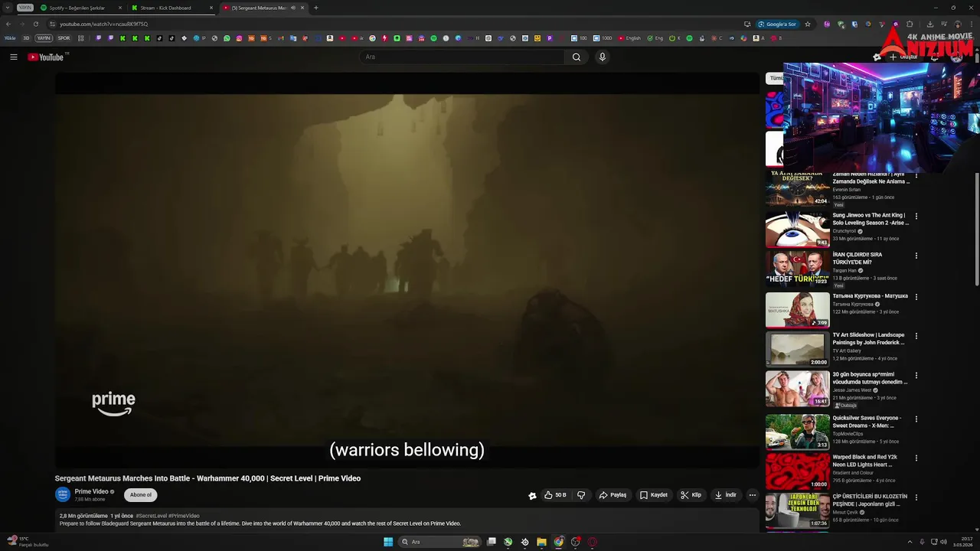Click the video player area
This screenshot has height=551, width=980.
click(407, 270)
